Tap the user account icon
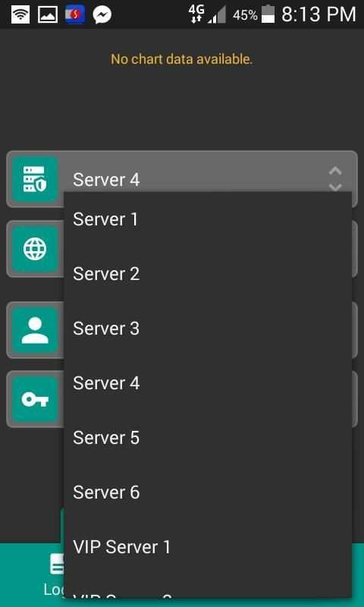Screen dimensions: 364x607 [35, 330]
